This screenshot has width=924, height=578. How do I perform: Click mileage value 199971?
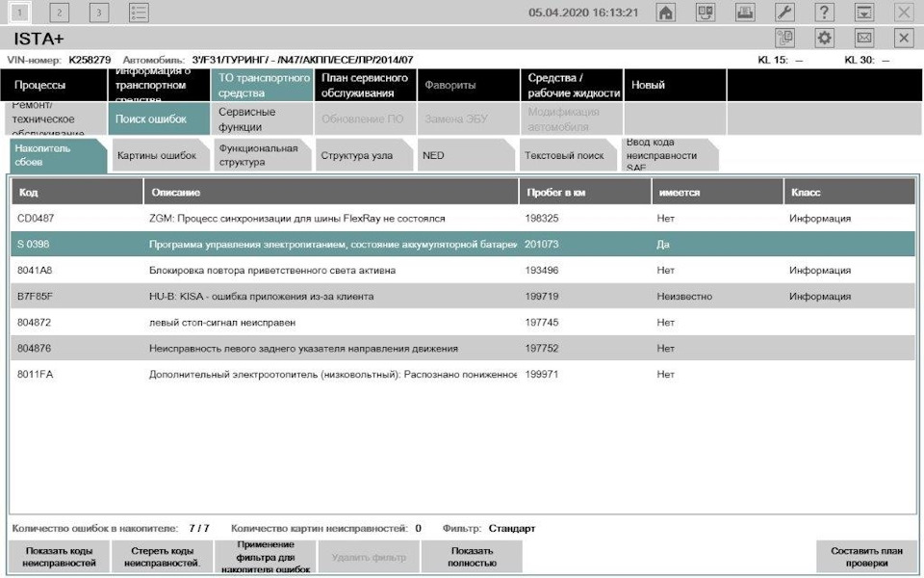coord(542,375)
